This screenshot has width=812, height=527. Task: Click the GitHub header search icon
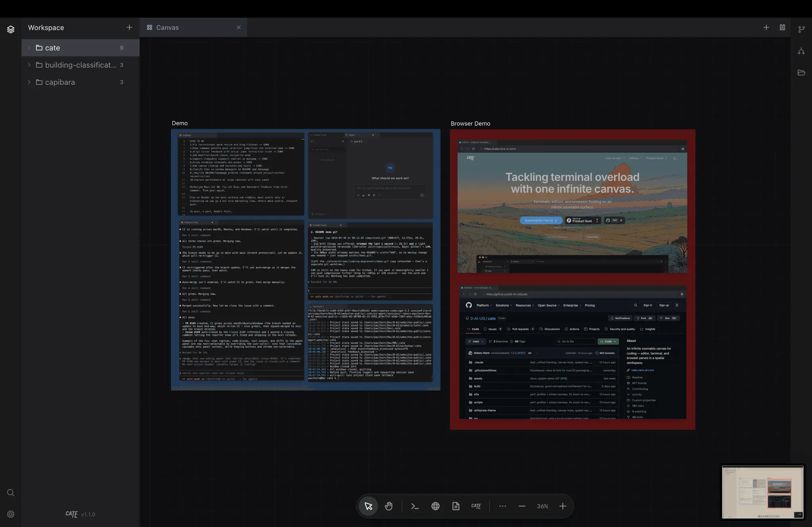tap(636, 305)
